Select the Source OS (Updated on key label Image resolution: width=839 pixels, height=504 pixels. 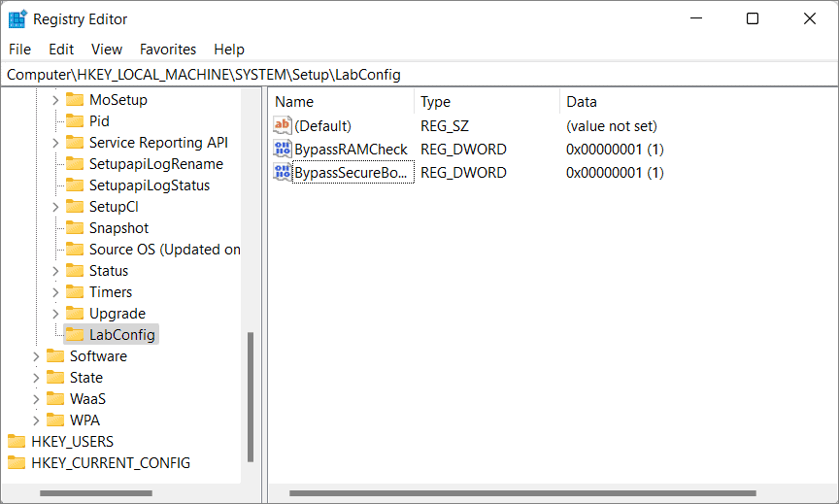pos(165,250)
